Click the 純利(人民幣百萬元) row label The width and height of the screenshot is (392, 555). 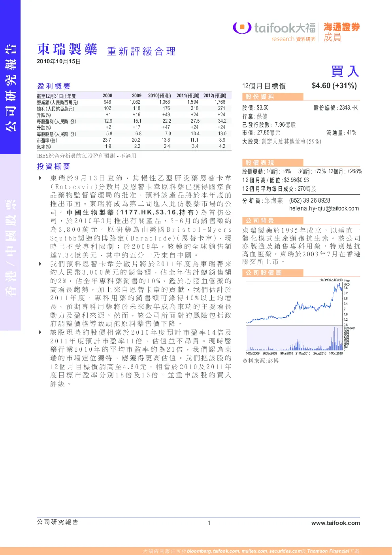(55, 109)
